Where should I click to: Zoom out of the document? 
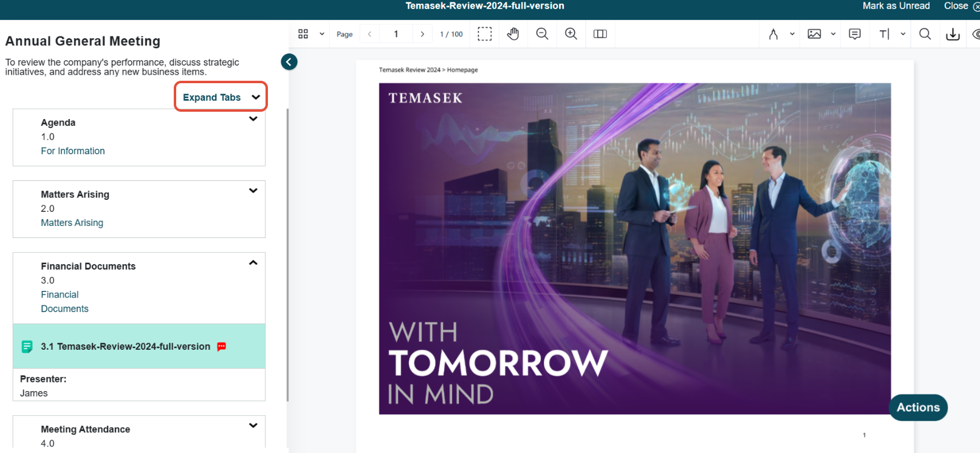543,34
